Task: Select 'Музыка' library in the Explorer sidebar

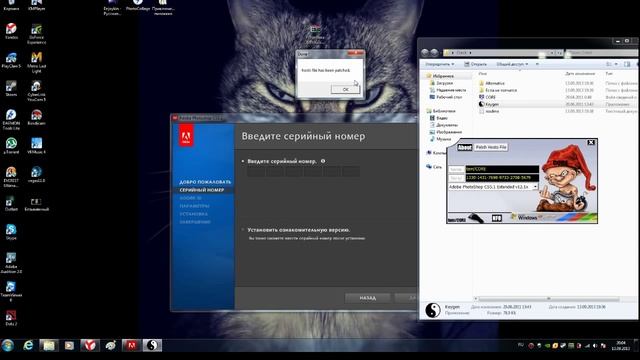Action: pyautogui.click(x=443, y=139)
